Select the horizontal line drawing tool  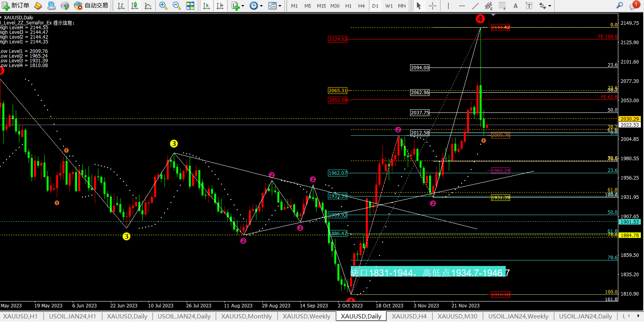(462, 6)
